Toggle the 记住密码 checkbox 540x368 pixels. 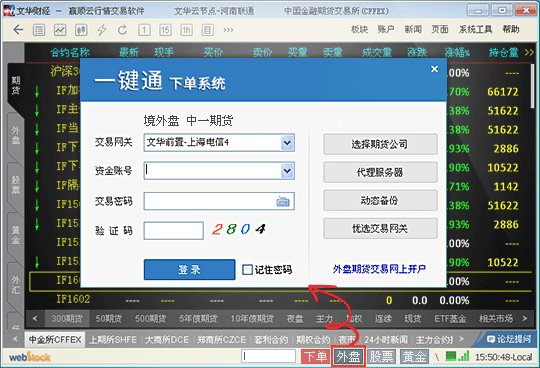click(247, 270)
